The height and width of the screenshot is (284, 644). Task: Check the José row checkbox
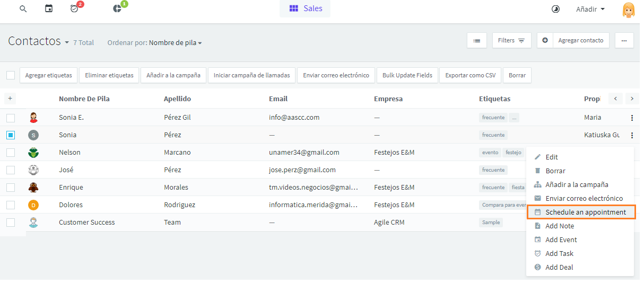pyautogui.click(x=11, y=170)
